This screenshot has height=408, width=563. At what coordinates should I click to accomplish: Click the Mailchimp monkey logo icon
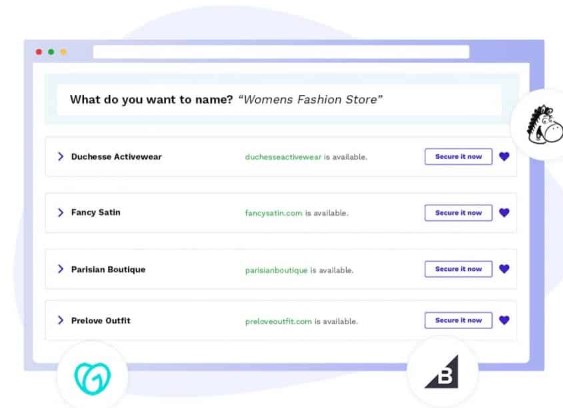pyautogui.click(x=545, y=124)
